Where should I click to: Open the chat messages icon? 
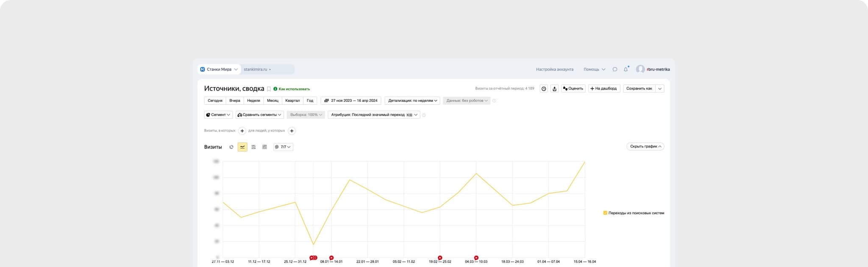click(x=615, y=69)
